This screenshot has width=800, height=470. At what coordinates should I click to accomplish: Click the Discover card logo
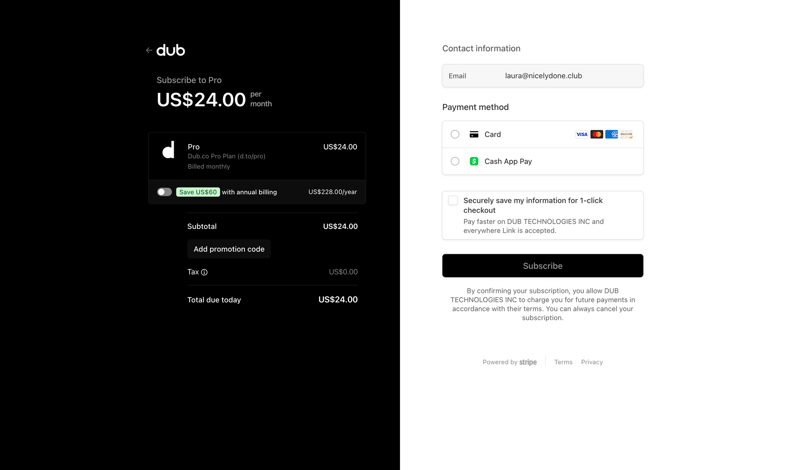(x=627, y=134)
